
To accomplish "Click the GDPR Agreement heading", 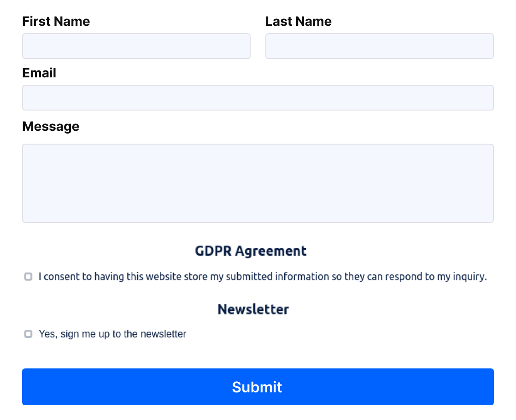I will pyautogui.click(x=251, y=251).
